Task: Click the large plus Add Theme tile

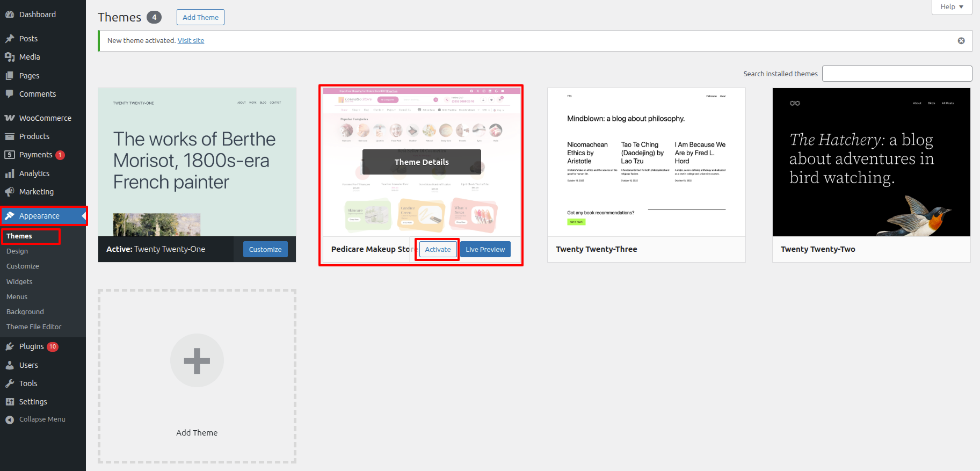Action: coord(197,361)
